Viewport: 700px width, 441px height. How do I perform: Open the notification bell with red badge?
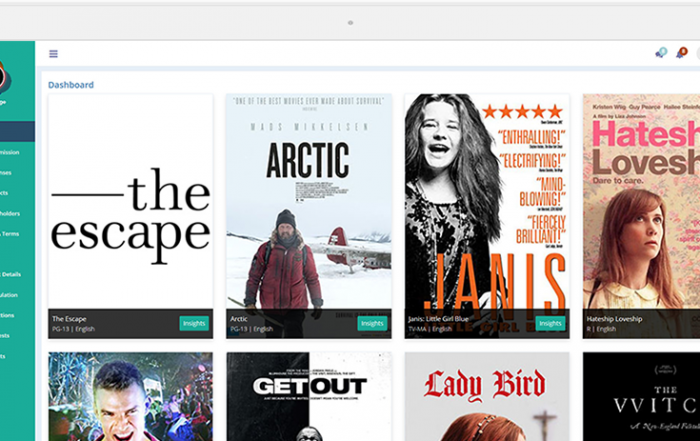[x=681, y=53]
